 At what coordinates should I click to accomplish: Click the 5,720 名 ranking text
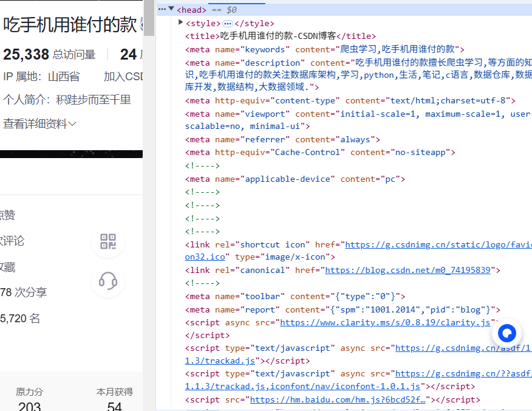click(x=20, y=318)
